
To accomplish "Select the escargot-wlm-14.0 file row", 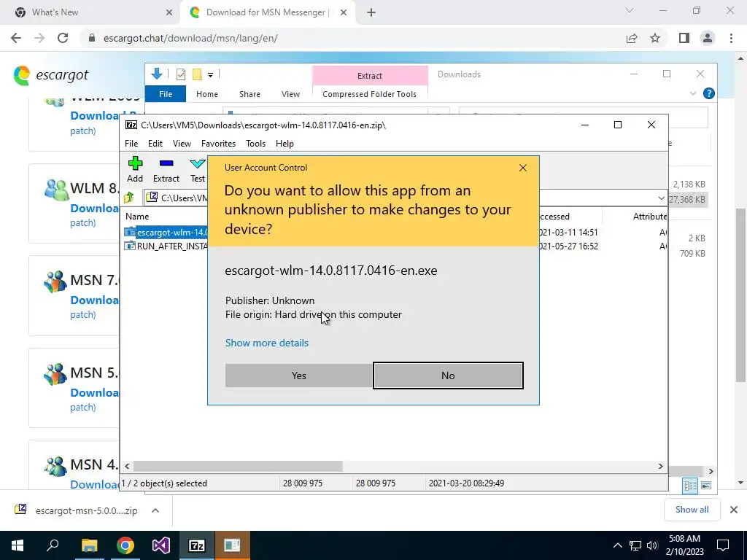I will (x=166, y=233).
